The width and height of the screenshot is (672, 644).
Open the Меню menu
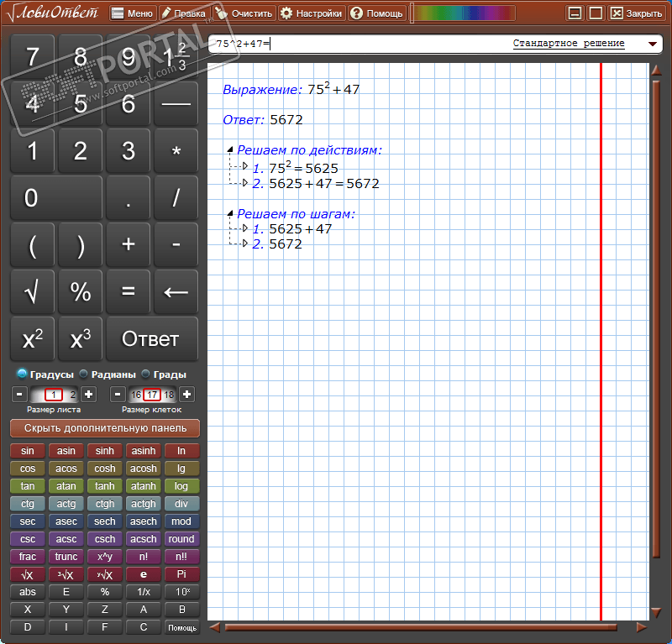(x=133, y=13)
